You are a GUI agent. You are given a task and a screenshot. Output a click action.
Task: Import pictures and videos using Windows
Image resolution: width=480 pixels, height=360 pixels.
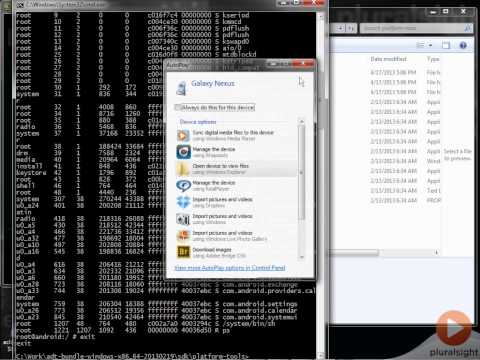coord(236,219)
